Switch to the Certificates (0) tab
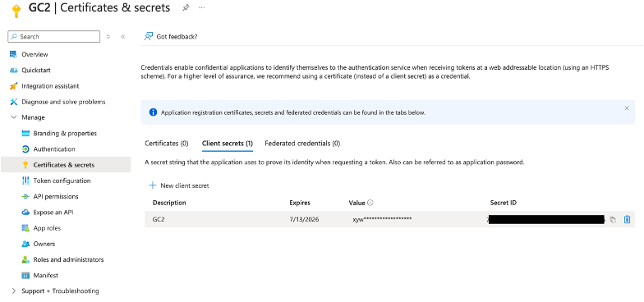The width and height of the screenshot is (644, 302). [x=166, y=144]
